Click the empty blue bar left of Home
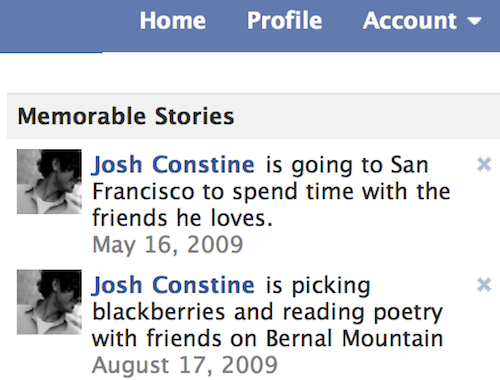Screen dimensions: 500x380 [x=67, y=25]
